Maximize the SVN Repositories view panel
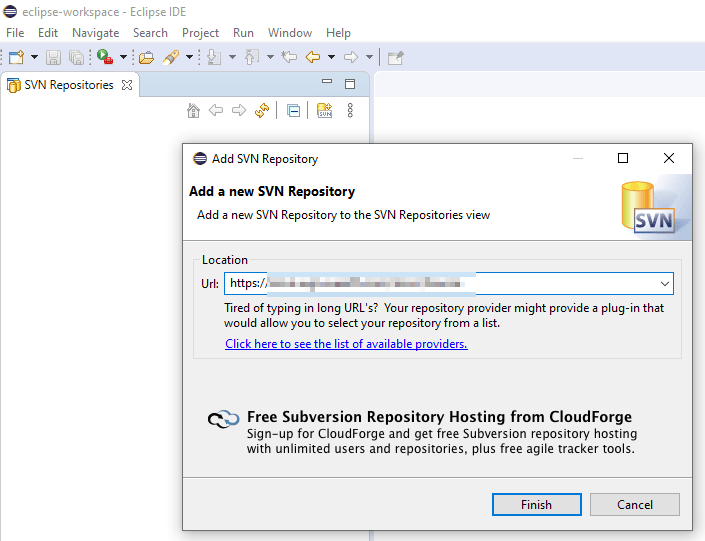This screenshot has width=705, height=541. tap(350, 85)
